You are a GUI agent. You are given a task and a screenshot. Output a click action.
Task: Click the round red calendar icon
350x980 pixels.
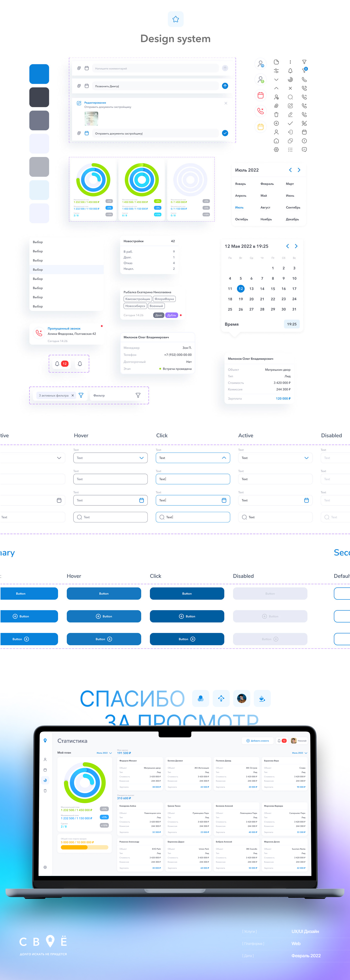pyautogui.click(x=261, y=96)
